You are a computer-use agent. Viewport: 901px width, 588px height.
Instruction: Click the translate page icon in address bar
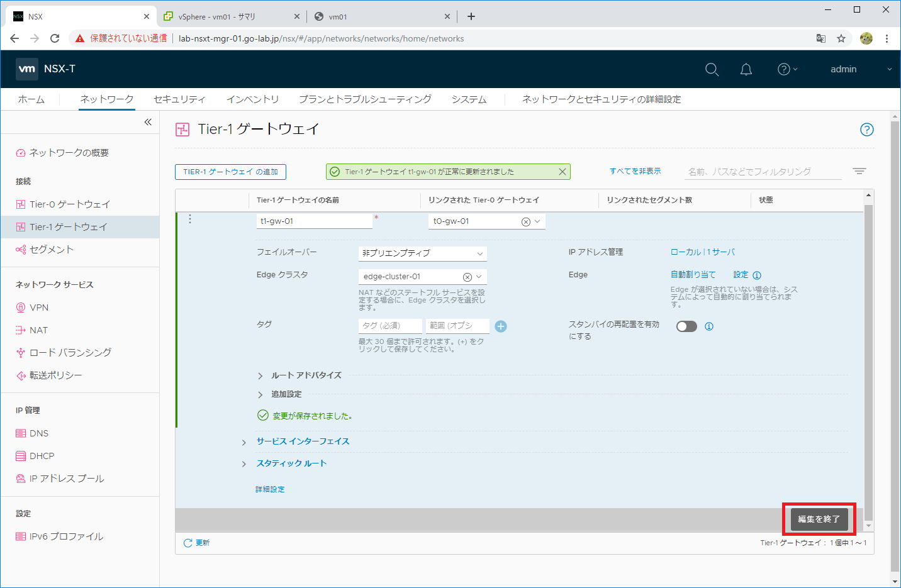point(821,38)
